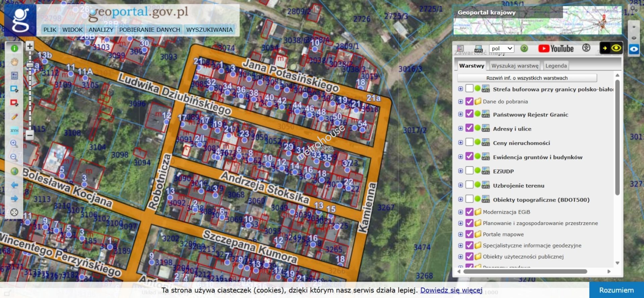Uncheck the Adresy i ulice layer
644x298 pixels.
click(469, 128)
